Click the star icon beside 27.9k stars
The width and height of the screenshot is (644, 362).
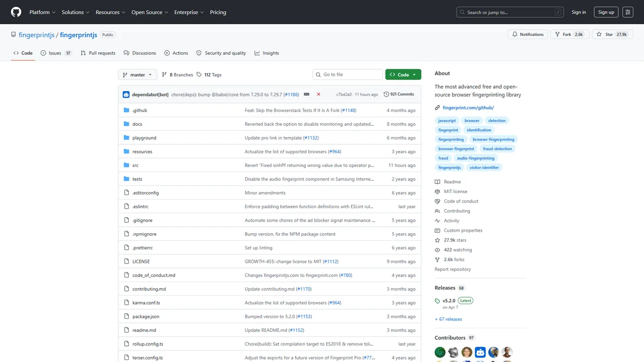[x=438, y=240]
